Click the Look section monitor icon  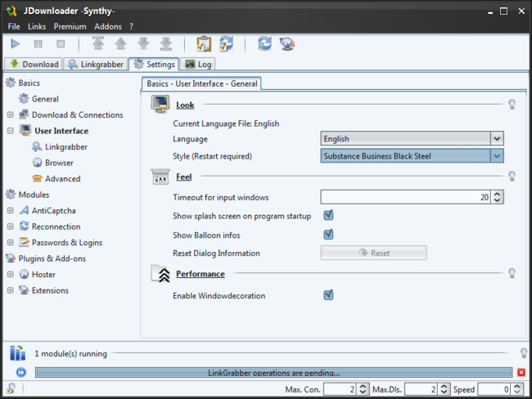(160, 104)
